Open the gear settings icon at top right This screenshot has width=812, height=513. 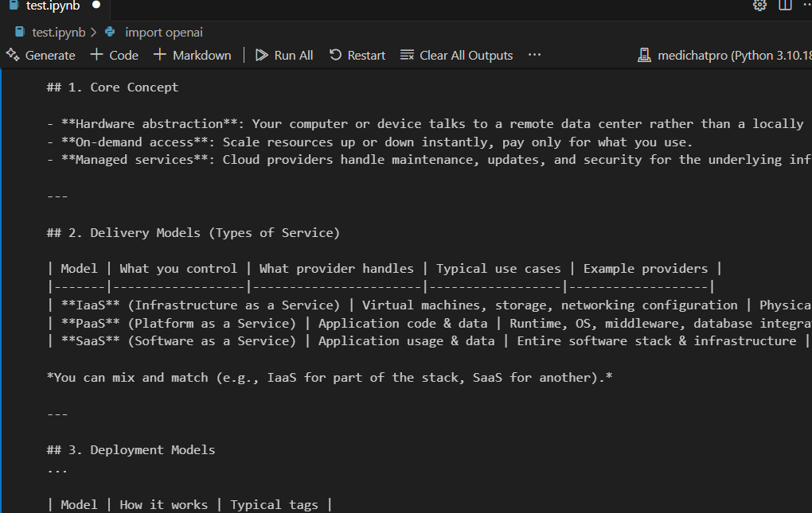(x=759, y=6)
